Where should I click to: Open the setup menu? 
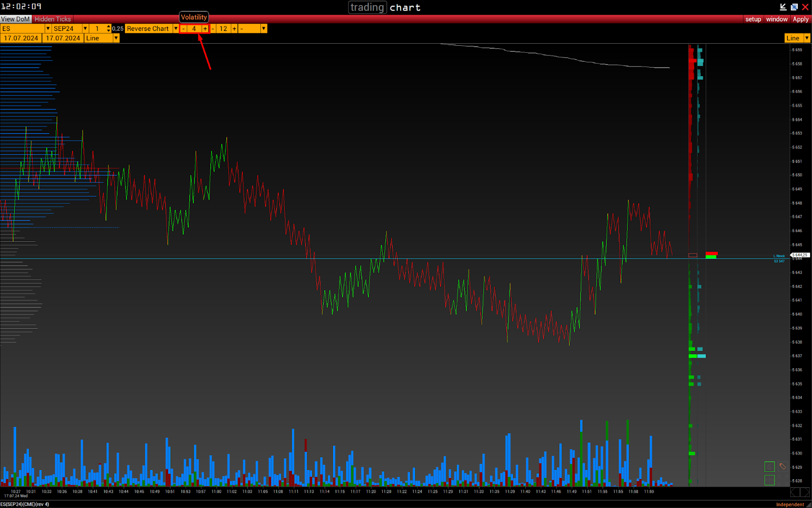click(753, 19)
